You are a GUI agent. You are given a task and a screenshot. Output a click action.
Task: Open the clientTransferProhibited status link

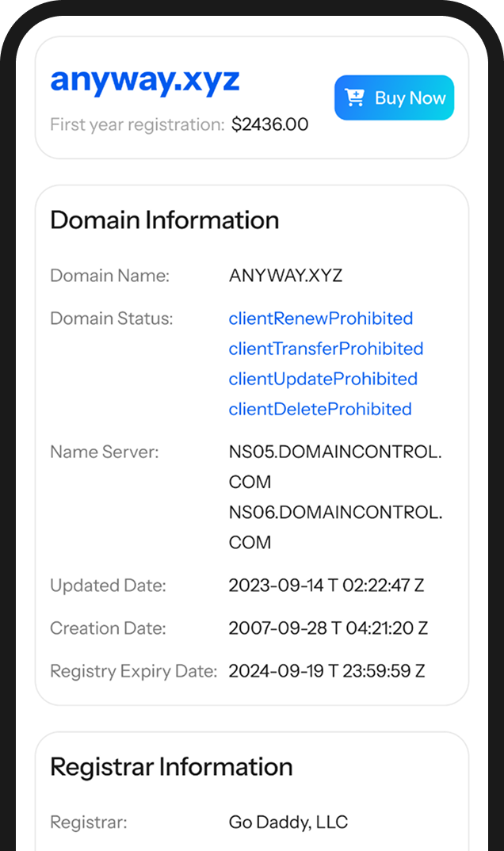(326, 349)
